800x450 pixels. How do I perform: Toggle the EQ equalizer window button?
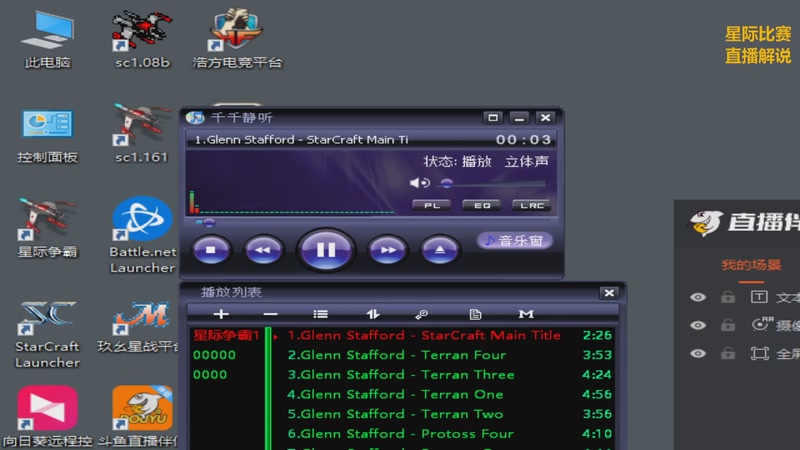tap(482, 205)
